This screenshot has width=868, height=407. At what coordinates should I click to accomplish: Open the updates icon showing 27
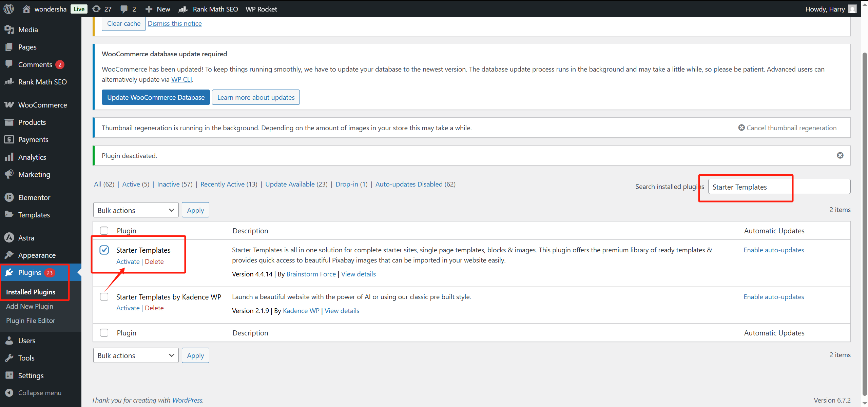(x=97, y=9)
